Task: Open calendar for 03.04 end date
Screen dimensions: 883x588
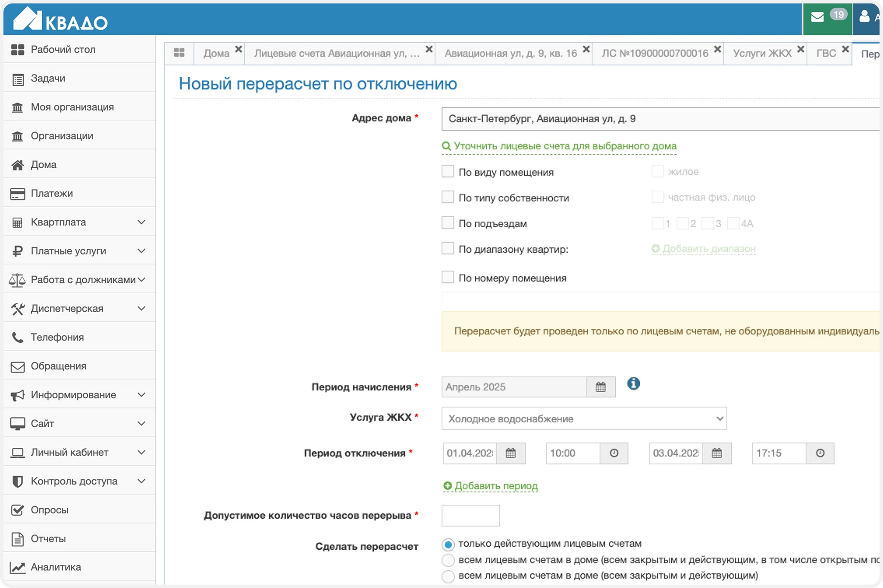Action: (717, 453)
